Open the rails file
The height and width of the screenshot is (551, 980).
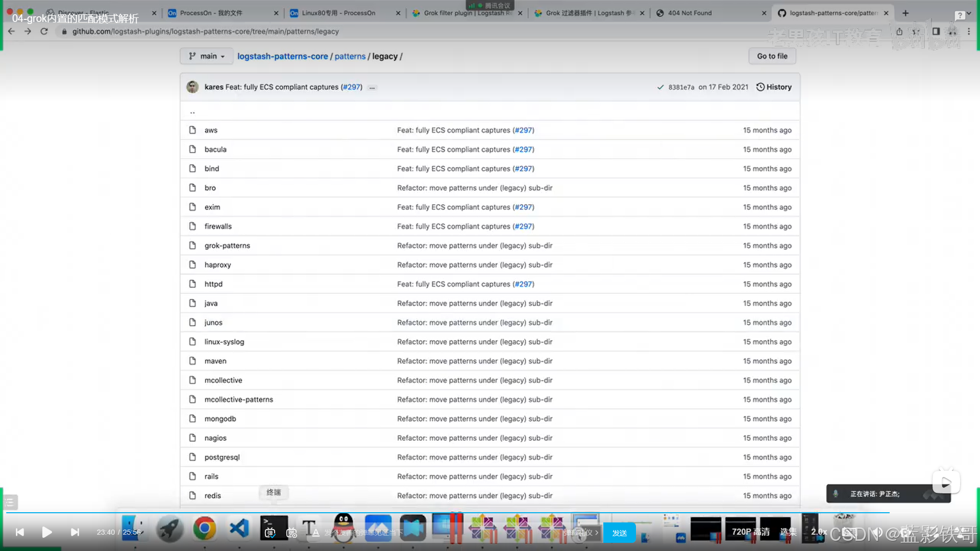(x=211, y=477)
